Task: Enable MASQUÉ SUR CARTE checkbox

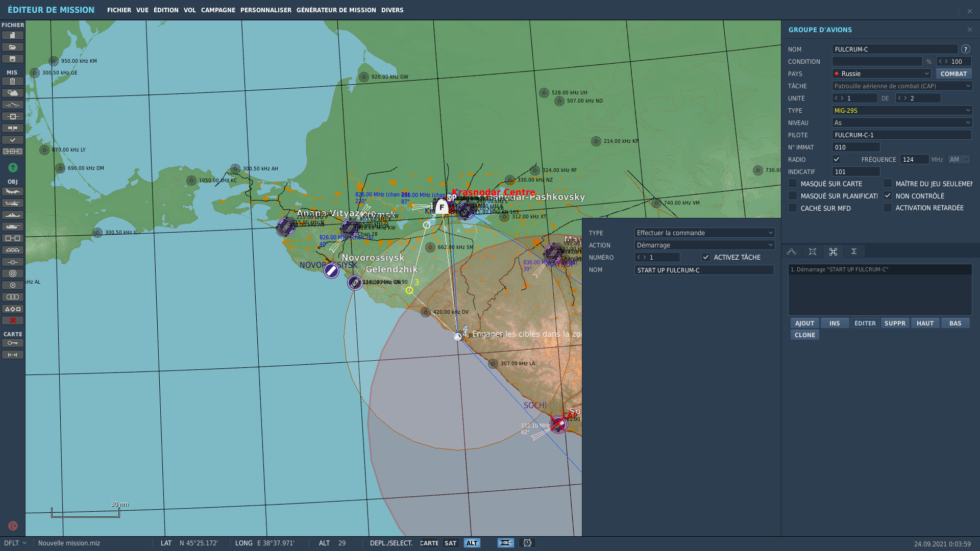Action: [793, 183]
